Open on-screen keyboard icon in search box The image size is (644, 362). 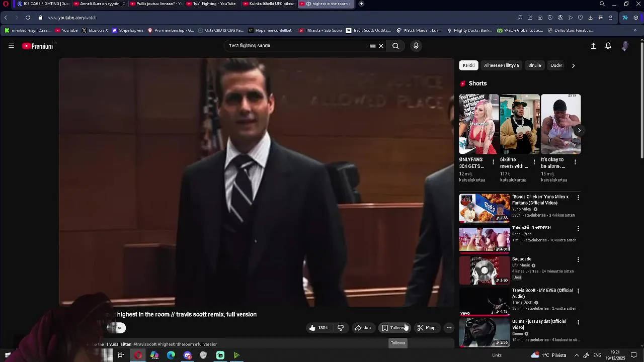pyautogui.click(x=372, y=46)
